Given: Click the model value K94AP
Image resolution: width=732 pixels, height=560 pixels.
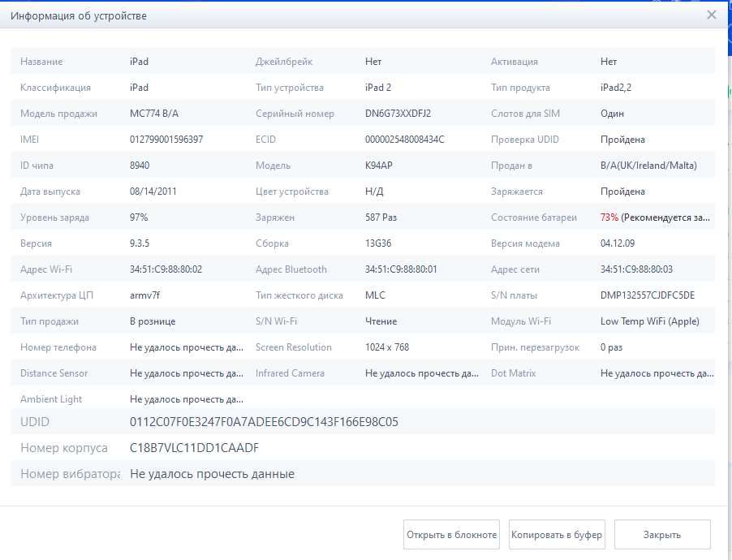Looking at the screenshot, I should (x=379, y=166).
